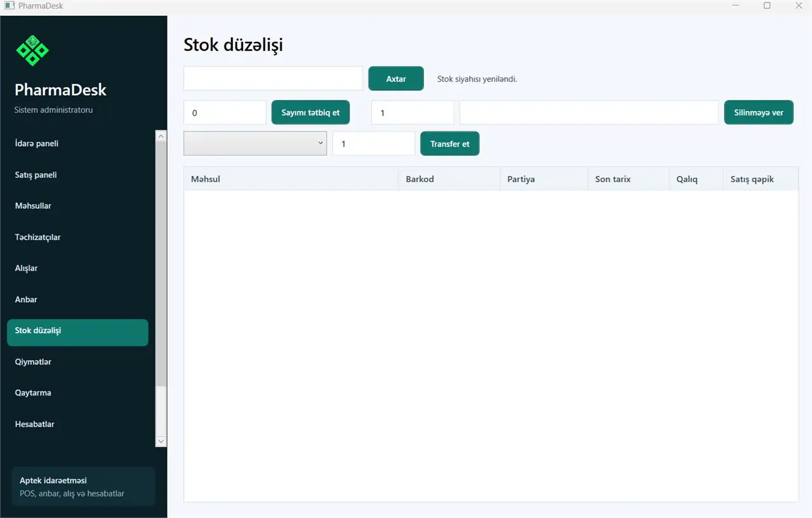812x518 pixels.
Task: Sort table by Məhsul column
Action: coord(291,179)
